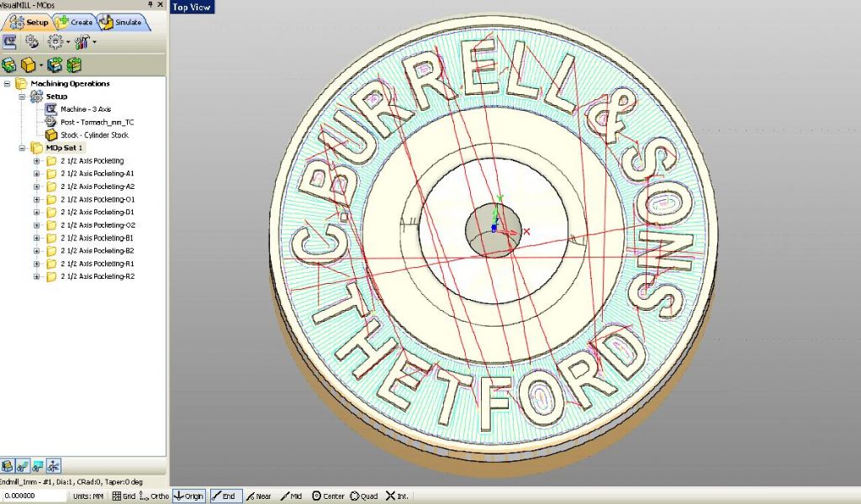Screen dimensions: 861x504
Task: Expand 2 1/2 Axis Pocketing-O2
Action: point(37,225)
